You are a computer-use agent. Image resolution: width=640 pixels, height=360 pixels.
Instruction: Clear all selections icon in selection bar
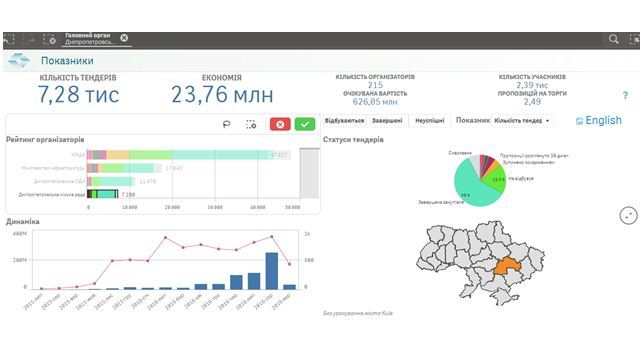coord(50,40)
